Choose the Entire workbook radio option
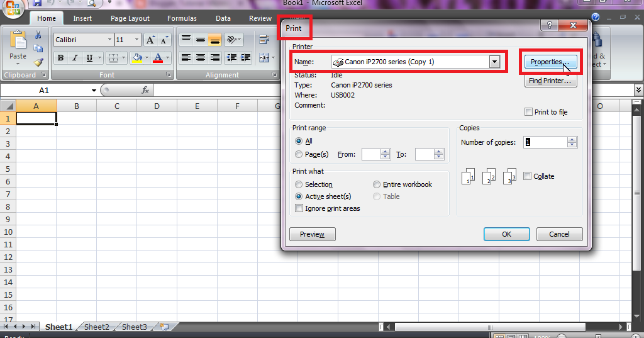 [x=377, y=184]
